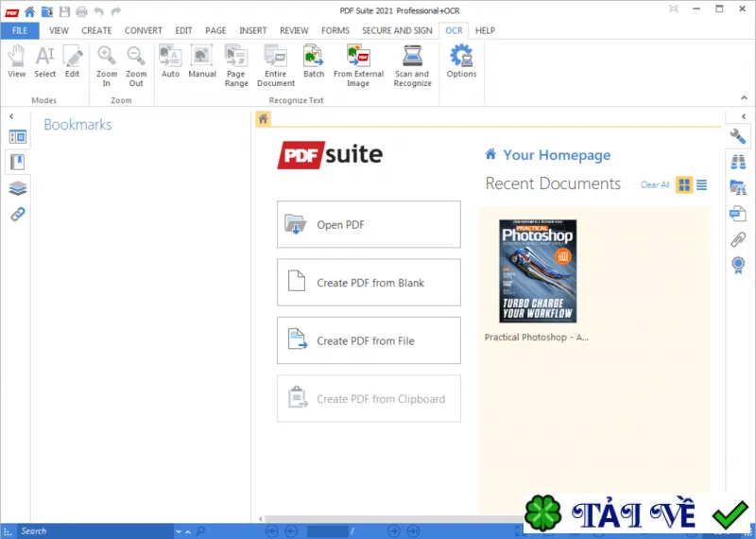This screenshot has width=756, height=539.
Task: Click the open folder icon in title bar
Action: [46, 11]
